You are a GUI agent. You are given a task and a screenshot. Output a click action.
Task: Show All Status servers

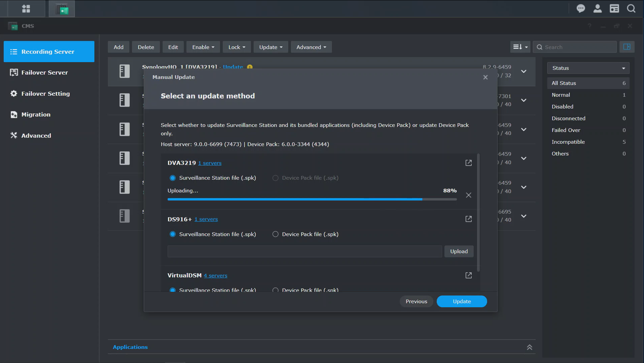pos(588,83)
